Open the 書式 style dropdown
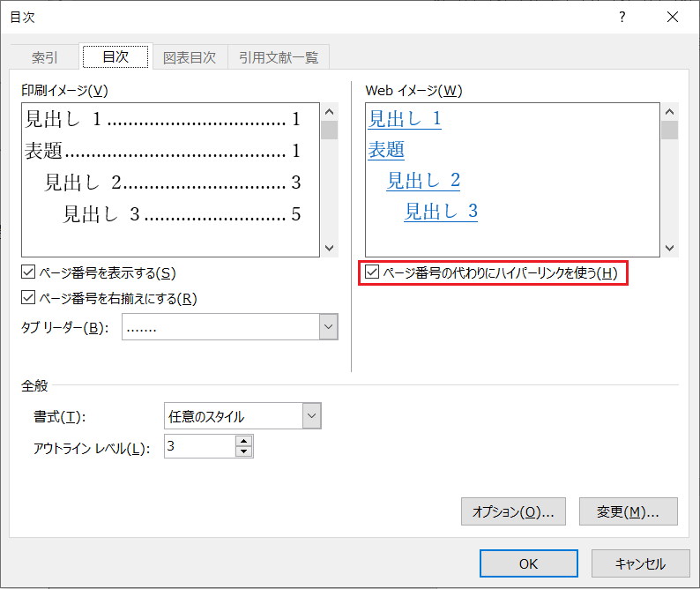The image size is (700, 589). point(311,416)
